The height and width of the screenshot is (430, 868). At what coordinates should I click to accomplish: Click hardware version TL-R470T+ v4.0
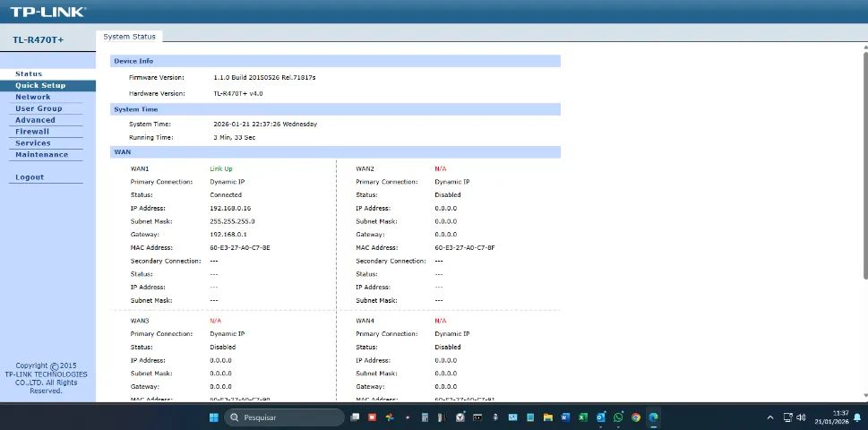click(238, 93)
